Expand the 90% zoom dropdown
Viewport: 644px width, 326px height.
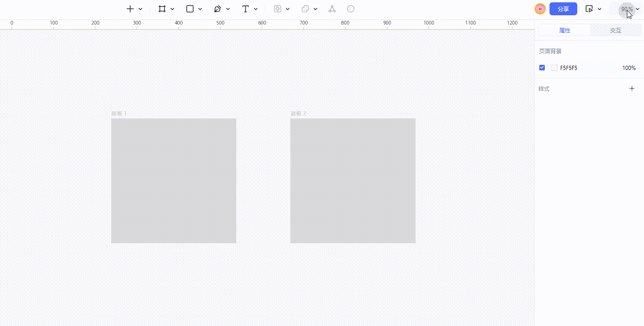631,9
